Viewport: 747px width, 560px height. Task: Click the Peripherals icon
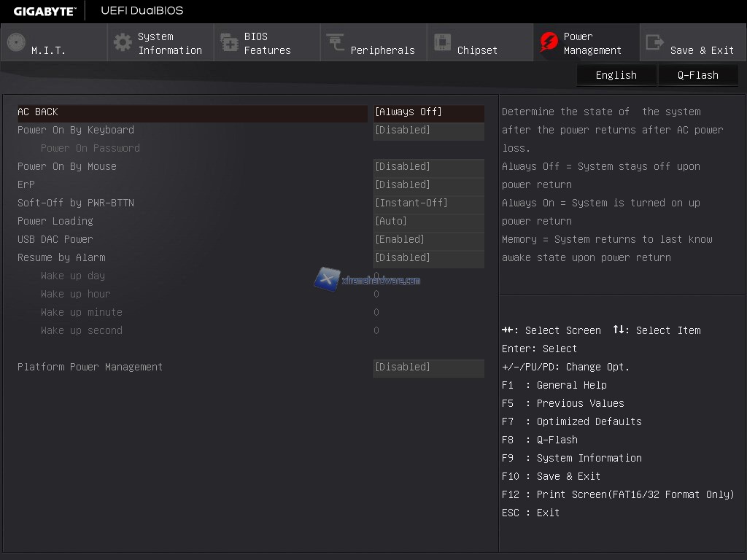click(x=336, y=42)
